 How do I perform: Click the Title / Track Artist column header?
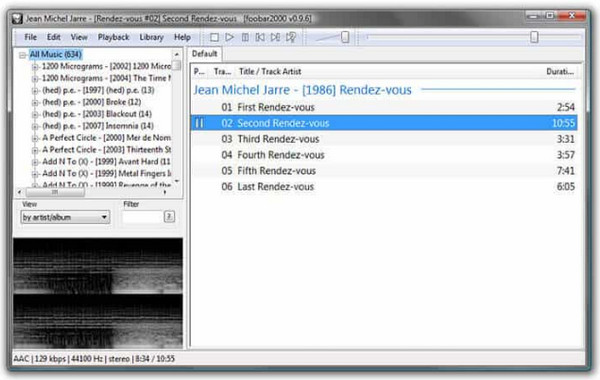click(x=270, y=72)
